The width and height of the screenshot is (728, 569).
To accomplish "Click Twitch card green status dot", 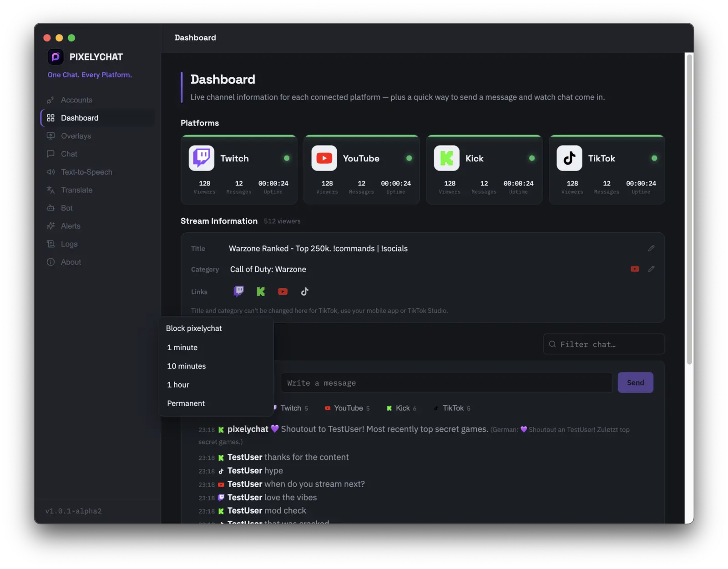I will [x=287, y=158].
